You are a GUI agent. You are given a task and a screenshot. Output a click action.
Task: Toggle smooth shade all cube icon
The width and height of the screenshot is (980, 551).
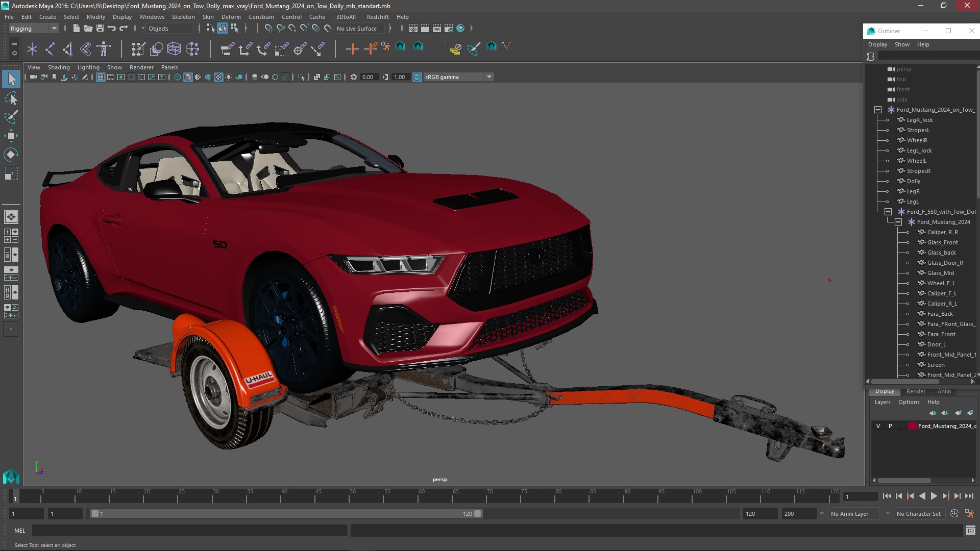[x=188, y=77]
